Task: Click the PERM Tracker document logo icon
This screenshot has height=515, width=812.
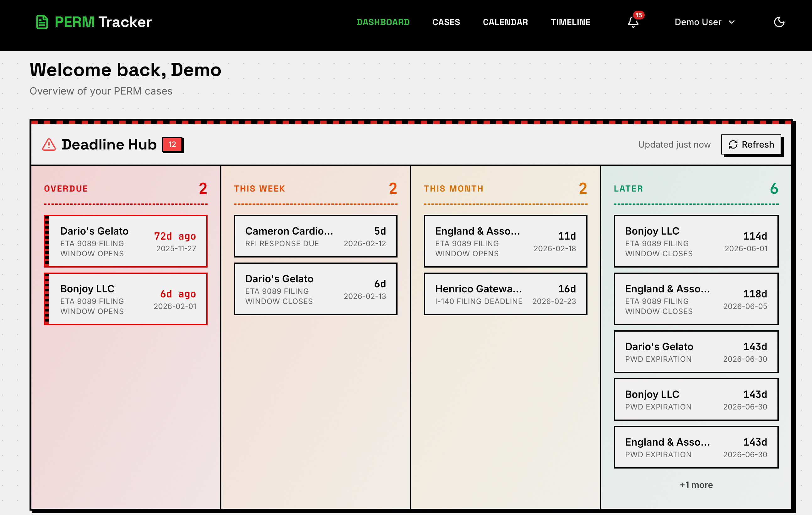Action: (x=41, y=22)
